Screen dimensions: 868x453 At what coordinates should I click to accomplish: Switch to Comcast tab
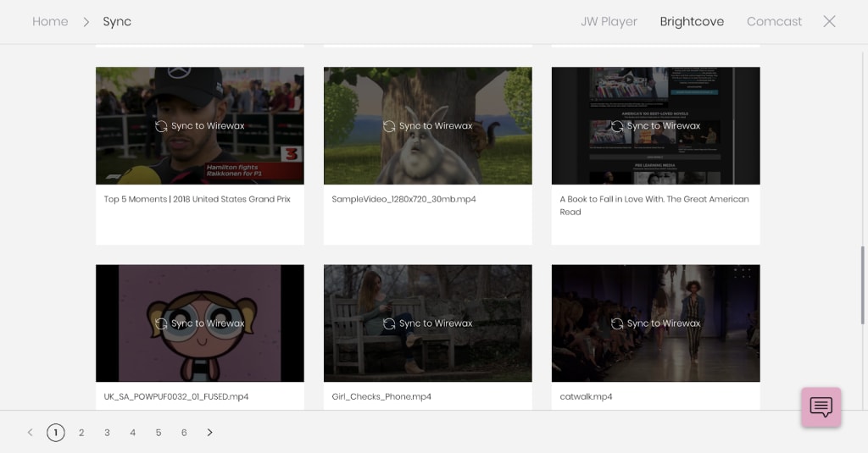coord(774,21)
